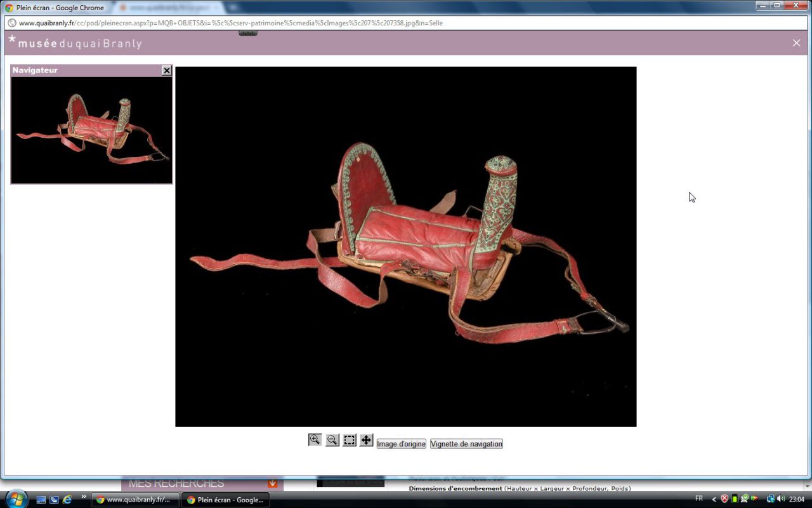The image size is (812, 508).
Task: Expand quick launch overflow chevron
Action: (84, 497)
